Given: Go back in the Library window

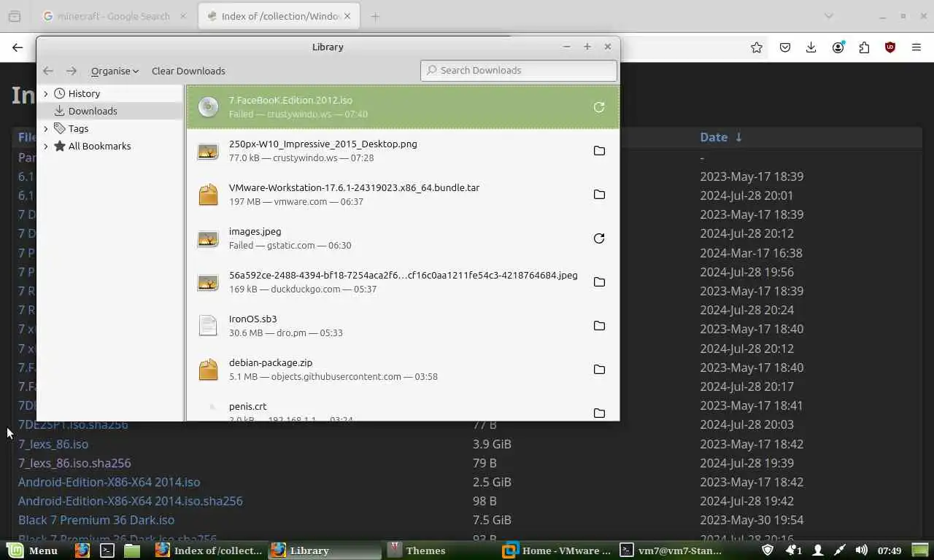Looking at the screenshot, I should click(48, 71).
